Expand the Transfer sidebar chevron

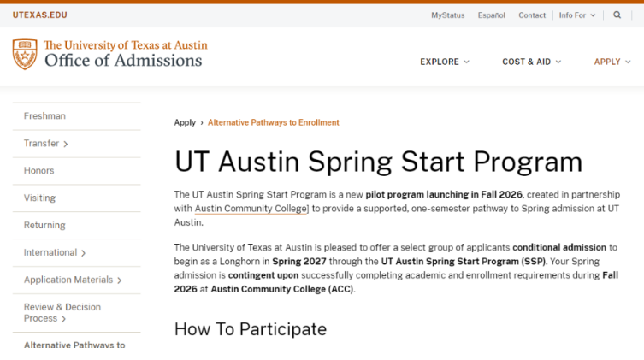66,144
